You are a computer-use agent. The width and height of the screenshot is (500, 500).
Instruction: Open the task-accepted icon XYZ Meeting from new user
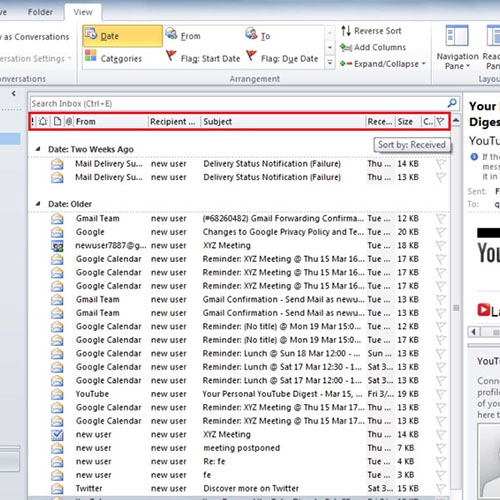point(57,435)
